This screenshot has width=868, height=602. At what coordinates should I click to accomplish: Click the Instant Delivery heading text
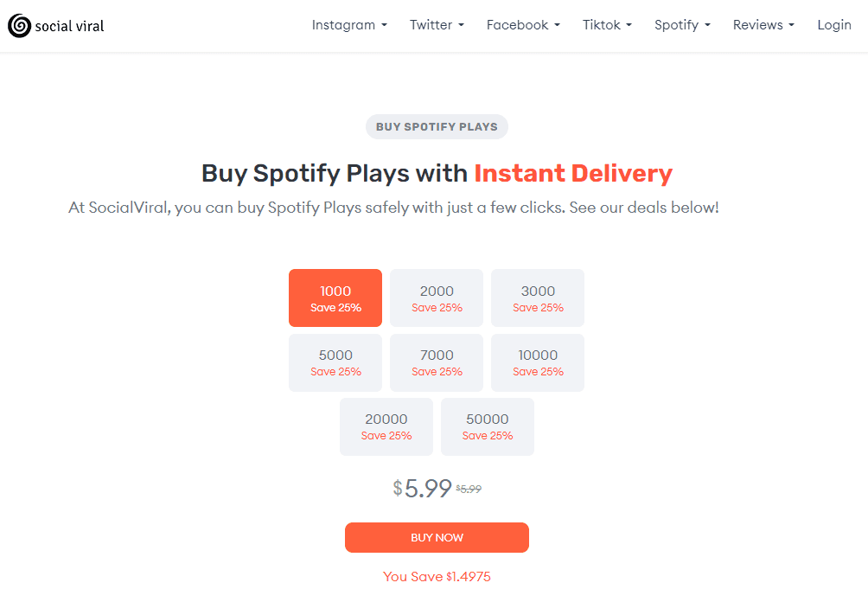(x=572, y=173)
